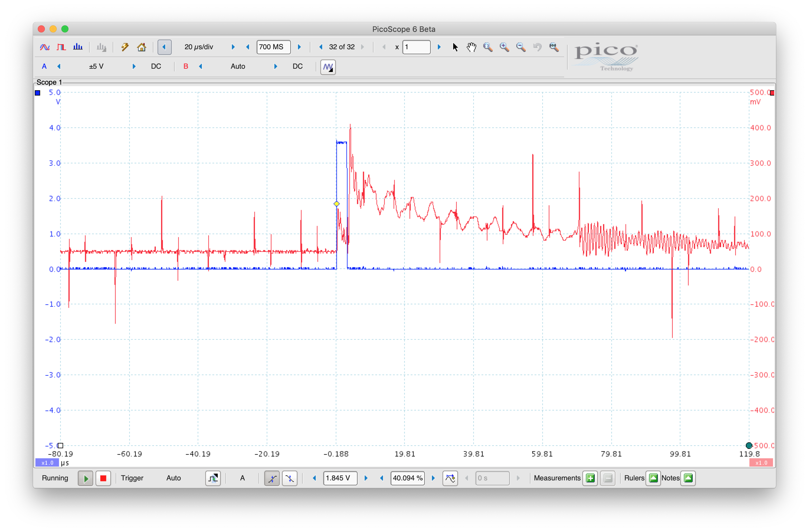Click zoom to full view icon
Image resolution: width=809 pixels, height=532 pixels.
pyautogui.click(x=554, y=47)
